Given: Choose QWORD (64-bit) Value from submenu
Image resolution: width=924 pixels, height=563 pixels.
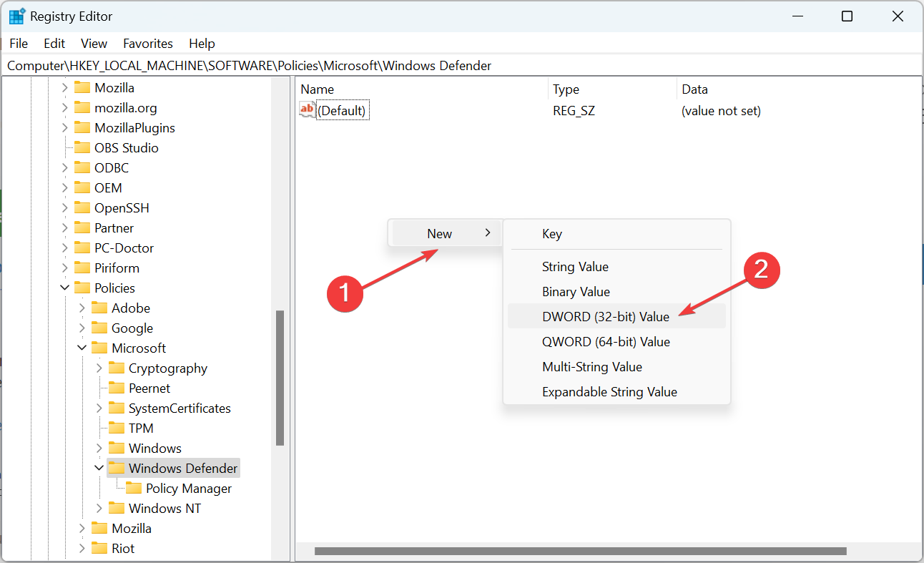Looking at the screenshot, I should click(x=616, y=341).
